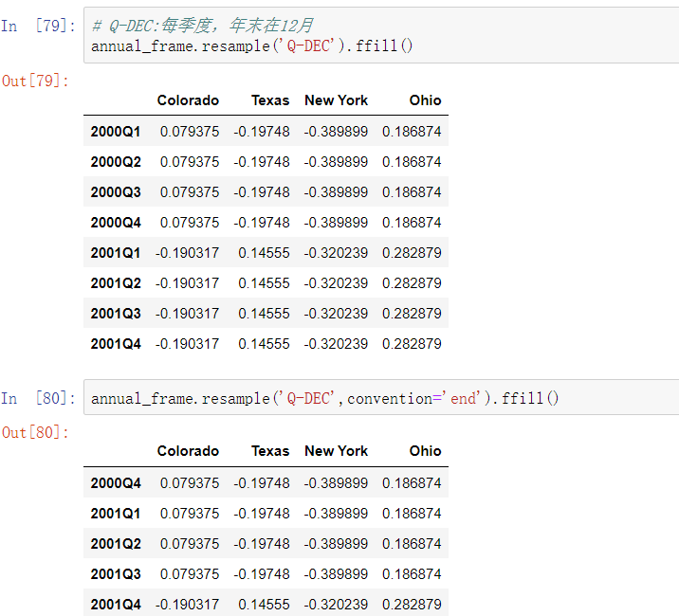The width and height of the screenshot is (679, 616).
Task: Click Ohio value in 2001Q3 row of Out[80]
Action: tap(412, 574)
